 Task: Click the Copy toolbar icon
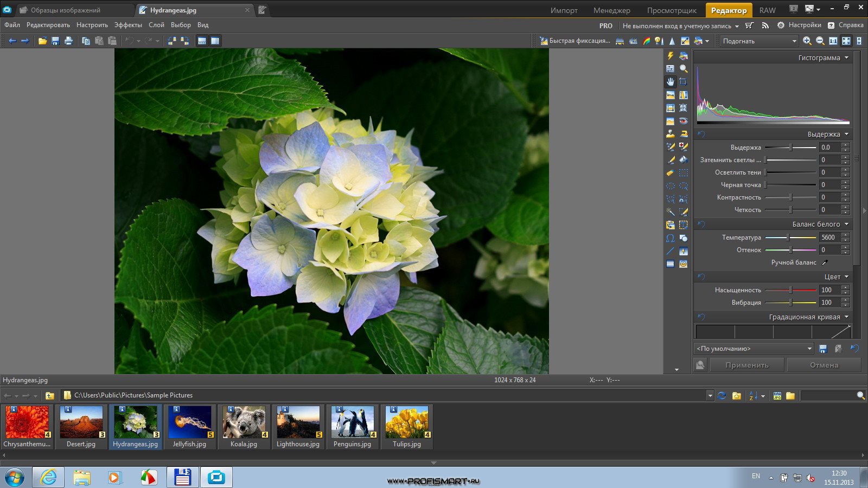[x=86, y=41]
